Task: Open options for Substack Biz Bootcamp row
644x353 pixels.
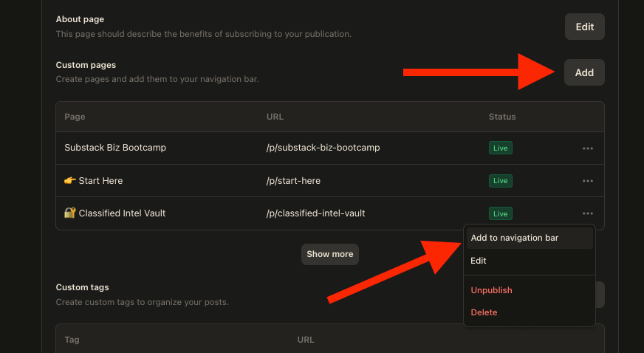Action: tap(587, 148)
